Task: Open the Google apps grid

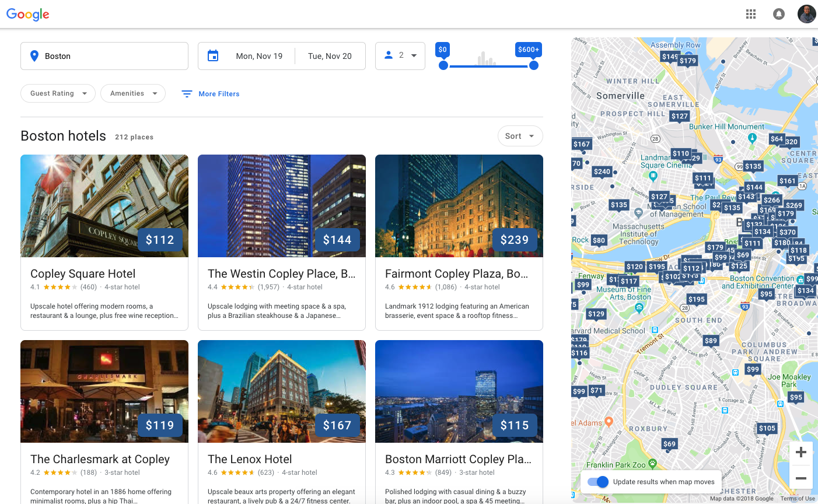Action: coord(751,14)
